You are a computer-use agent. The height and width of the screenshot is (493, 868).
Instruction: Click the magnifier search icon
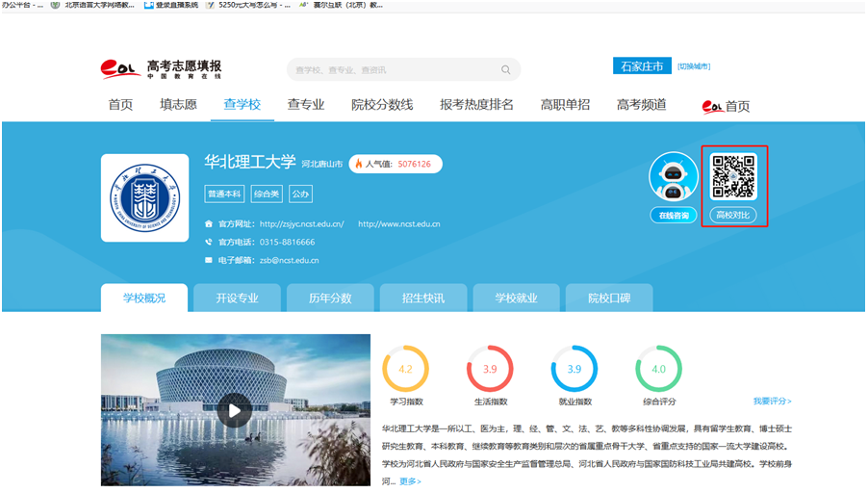click(x=505, y=69)
